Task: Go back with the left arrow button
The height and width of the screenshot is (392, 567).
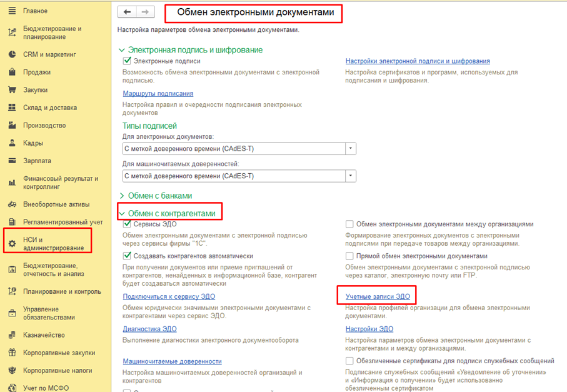Action: click(x=127, y=12)
